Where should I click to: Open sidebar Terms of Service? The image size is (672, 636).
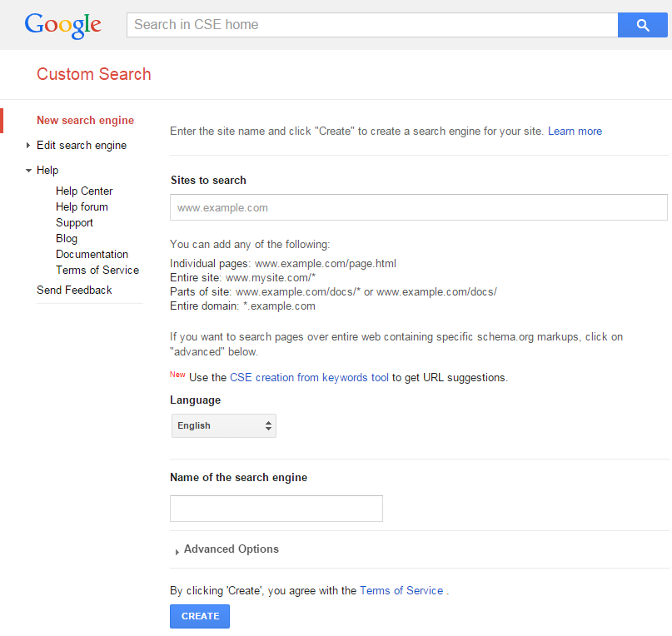97,271
